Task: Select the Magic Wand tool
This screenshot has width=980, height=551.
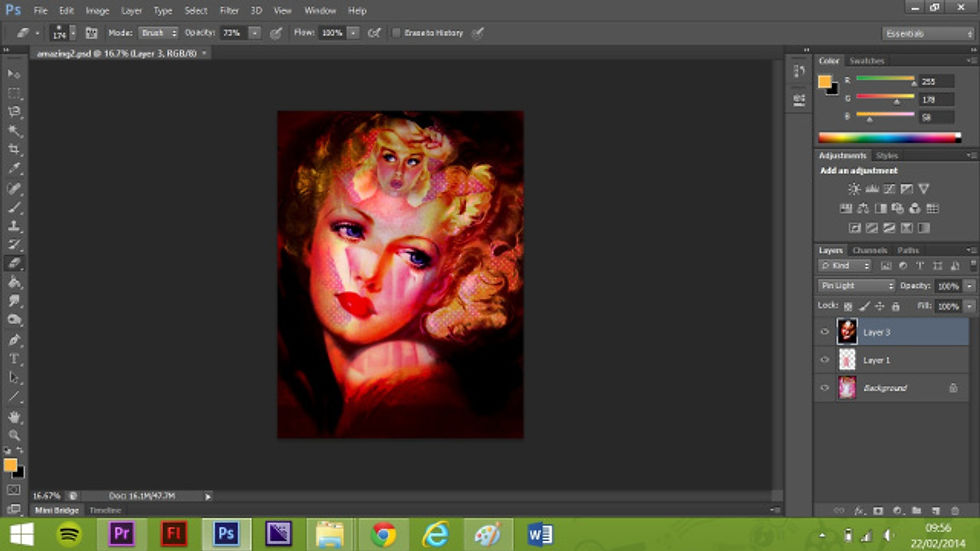Action: (x=14, y=131)
